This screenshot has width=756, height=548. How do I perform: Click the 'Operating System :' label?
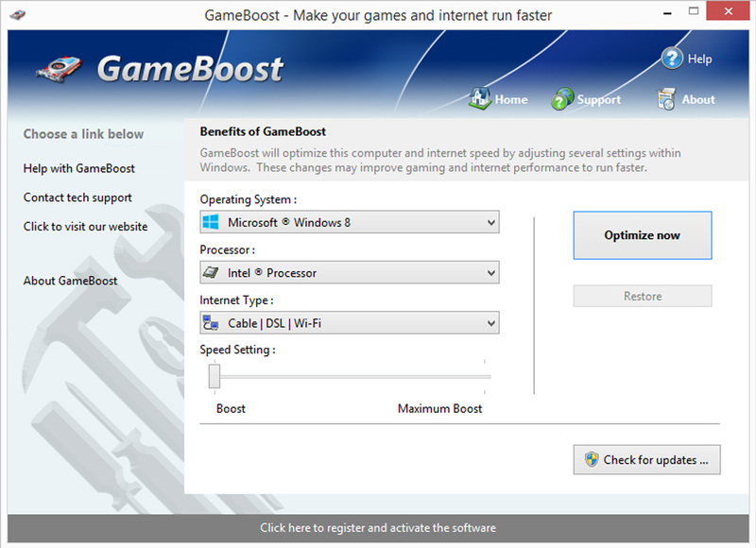pyautogui.click(x=249, y=199)
